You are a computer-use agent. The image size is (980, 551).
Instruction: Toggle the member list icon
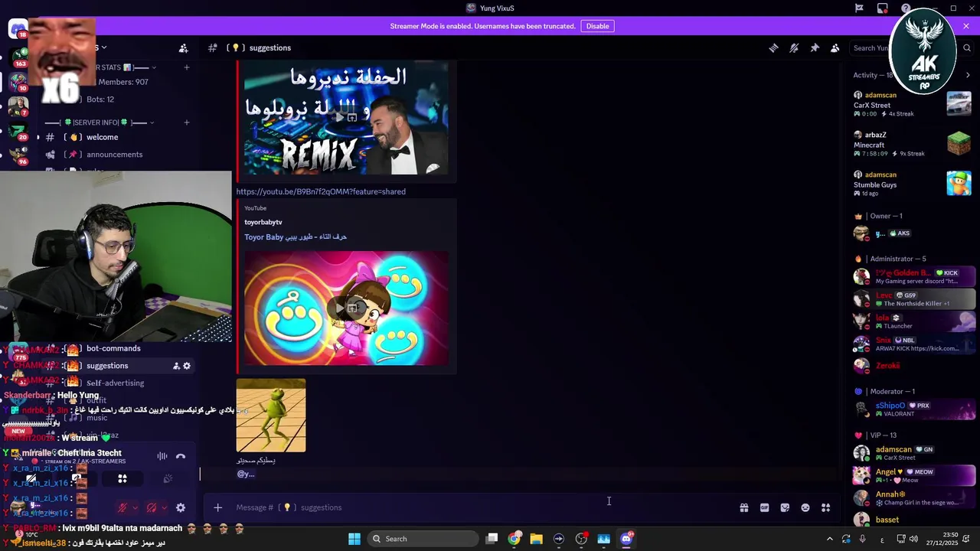(835, 47)
